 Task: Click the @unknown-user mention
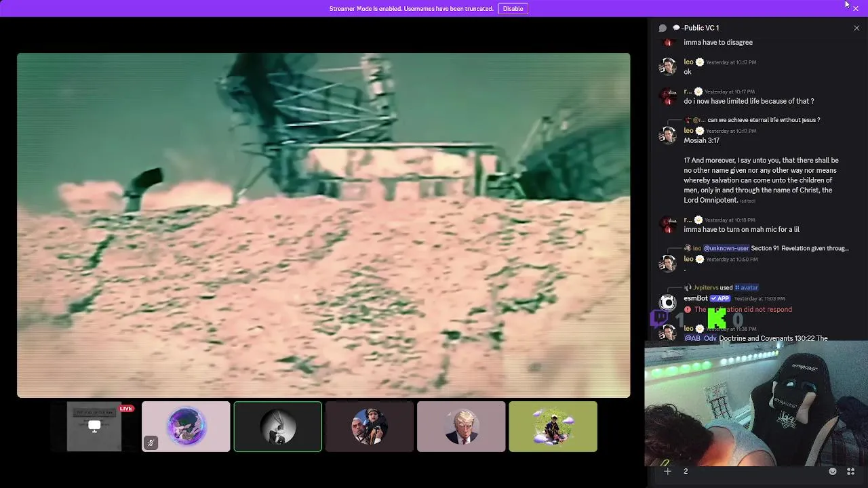coord(726,248)
